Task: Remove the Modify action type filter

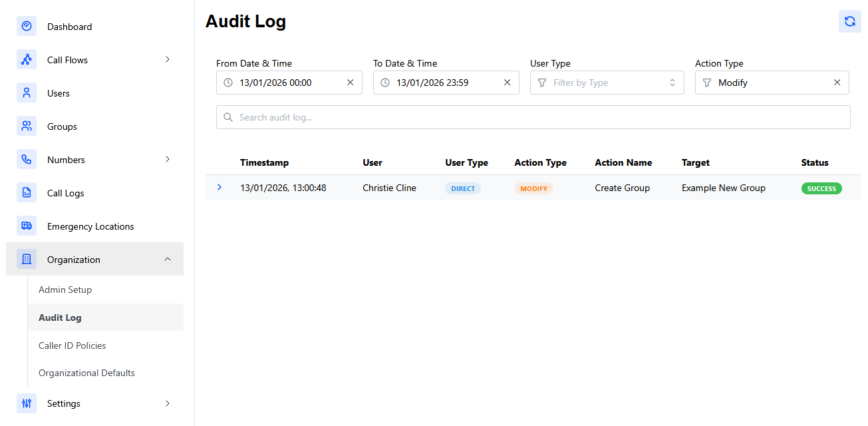Action: [x=837, y=83]
